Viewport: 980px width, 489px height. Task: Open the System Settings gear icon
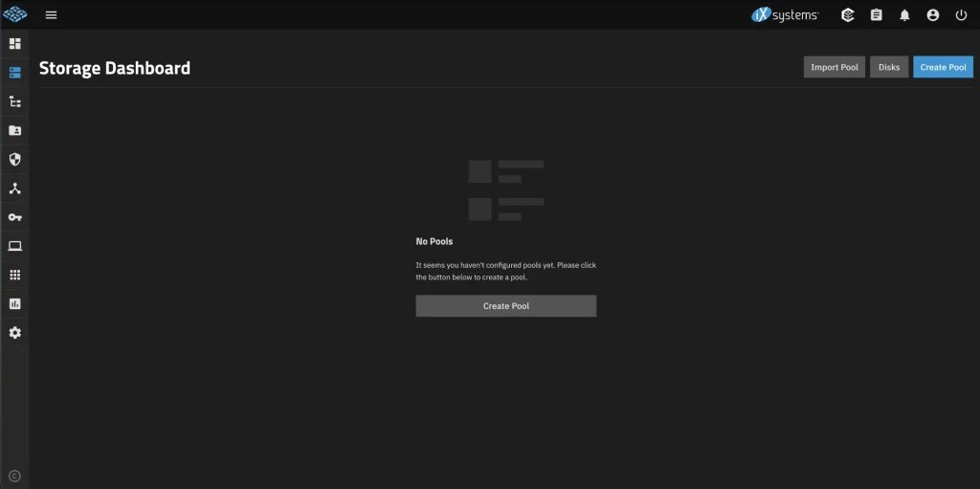pos(15,333)
